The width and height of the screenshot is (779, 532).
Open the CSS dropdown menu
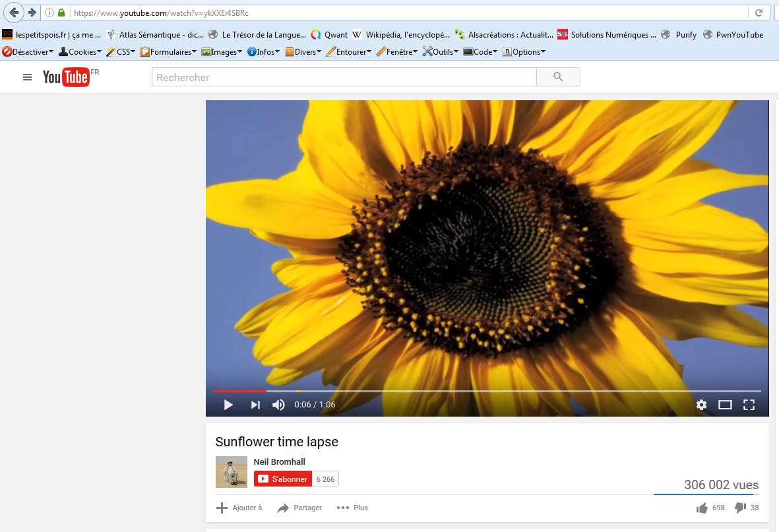coord(121,51)
